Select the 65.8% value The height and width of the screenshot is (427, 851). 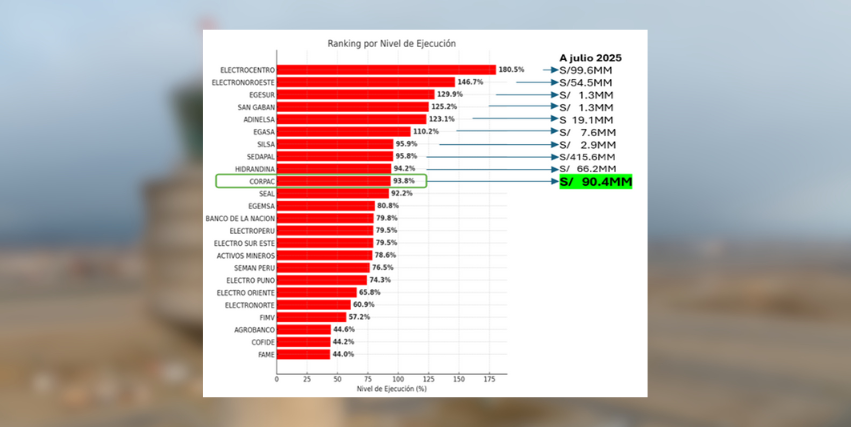(370, 292)
